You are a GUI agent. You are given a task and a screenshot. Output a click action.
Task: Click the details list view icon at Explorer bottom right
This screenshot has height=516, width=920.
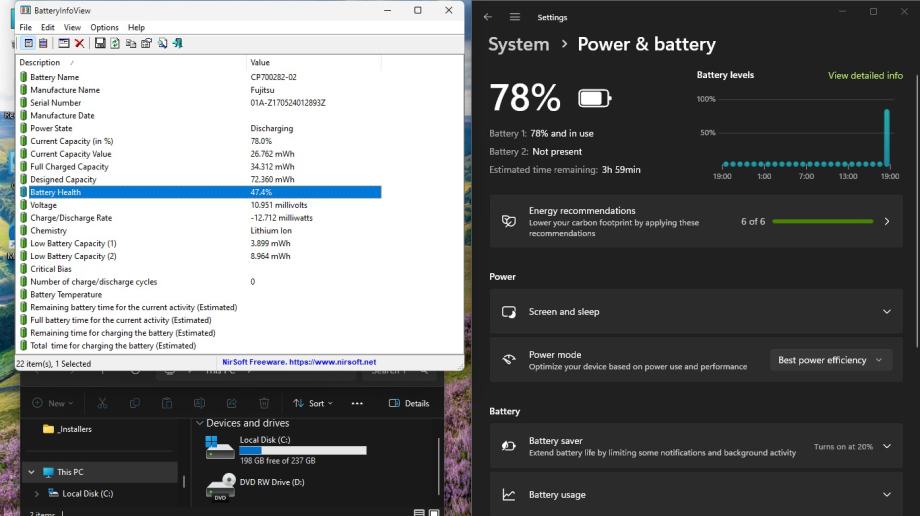click(x=419, y=512)
